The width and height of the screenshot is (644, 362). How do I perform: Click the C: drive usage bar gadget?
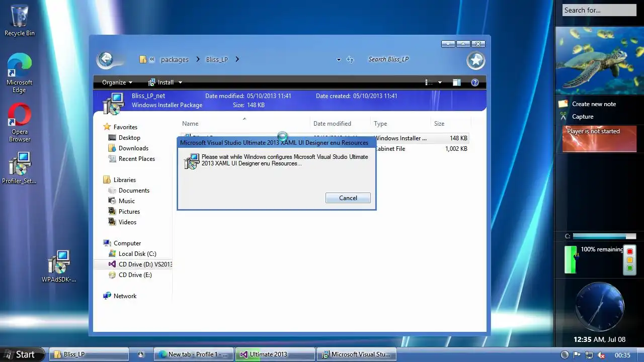coord(604,236)
